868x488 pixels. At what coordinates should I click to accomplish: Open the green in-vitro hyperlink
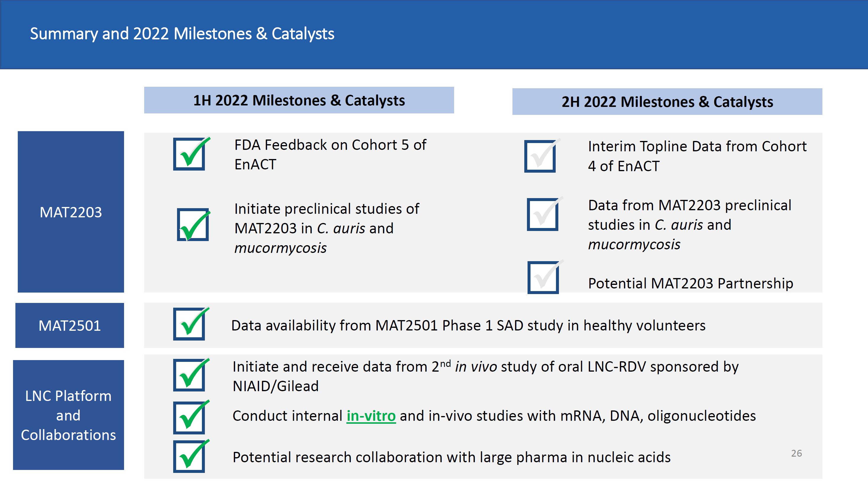[371, 416]
